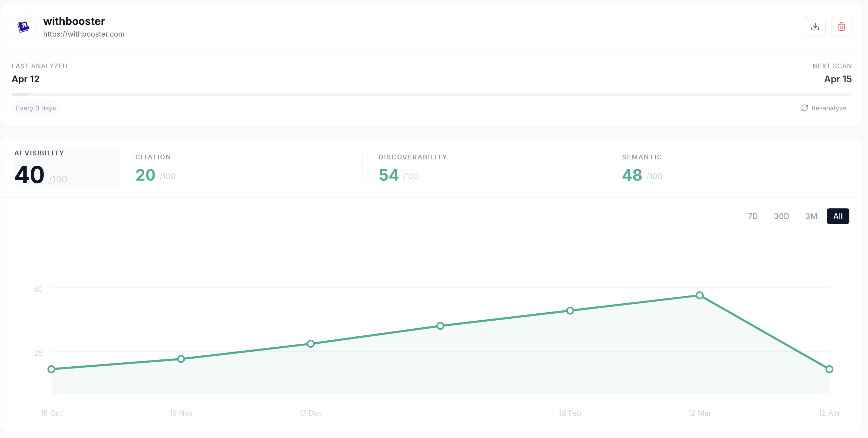
Task: Open the https://withbooster.com link
Action: [84, 34]
